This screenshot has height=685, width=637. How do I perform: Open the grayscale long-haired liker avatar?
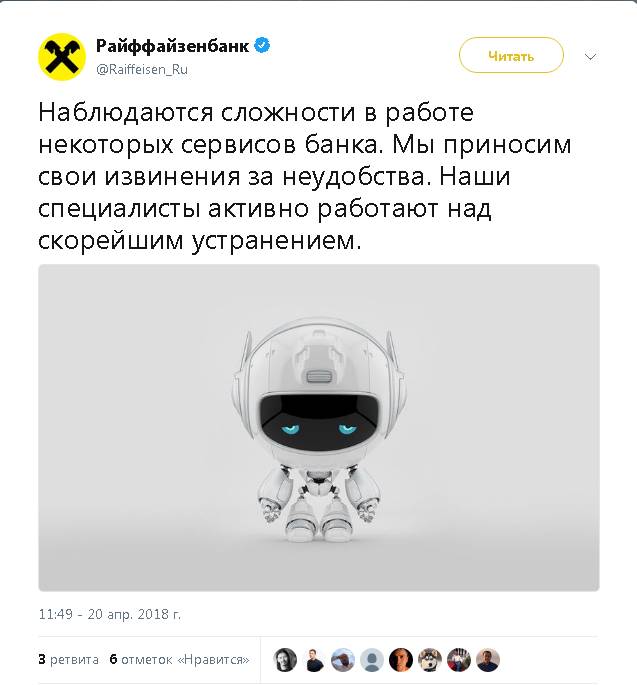tap(285, 660)
